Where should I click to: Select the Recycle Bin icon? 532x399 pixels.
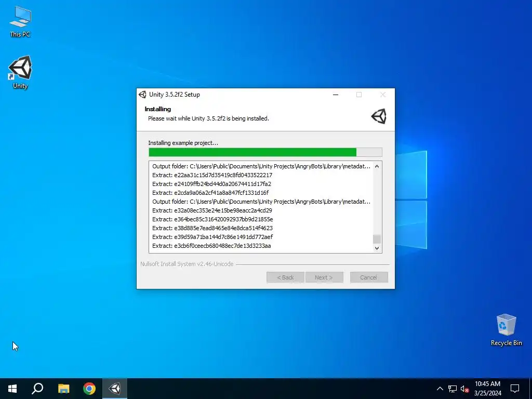pyautogui.click(x=506, y=330)
